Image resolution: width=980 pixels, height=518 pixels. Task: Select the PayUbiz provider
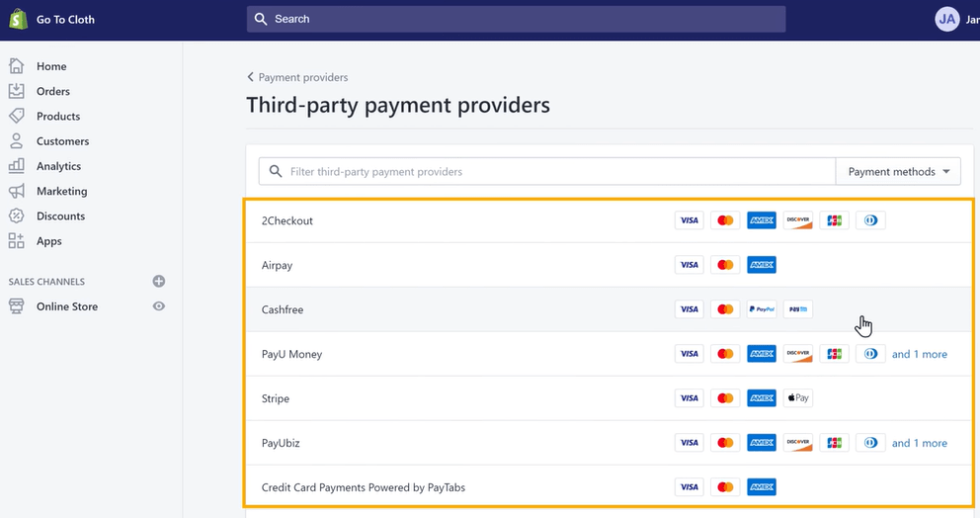pos(610,442)
